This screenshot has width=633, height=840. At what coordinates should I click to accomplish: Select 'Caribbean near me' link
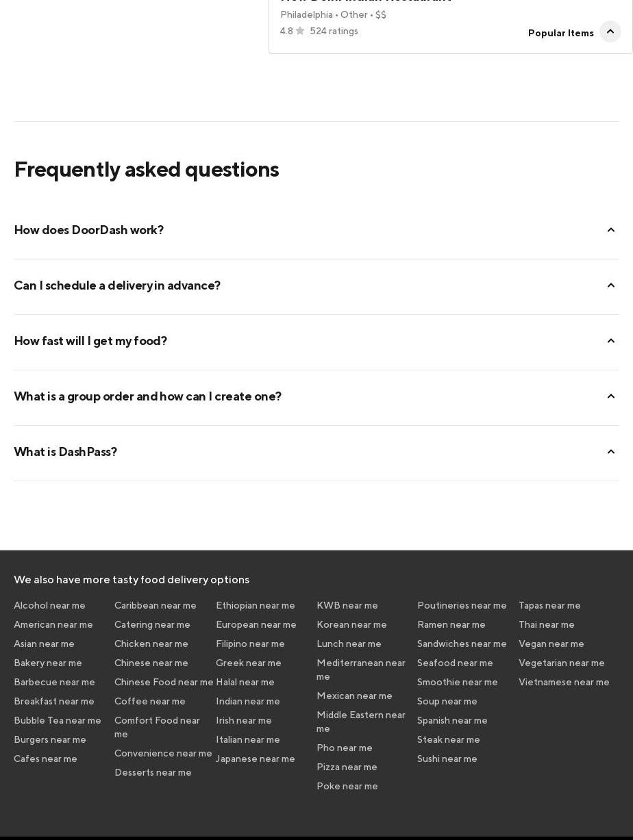coord(156,605)
